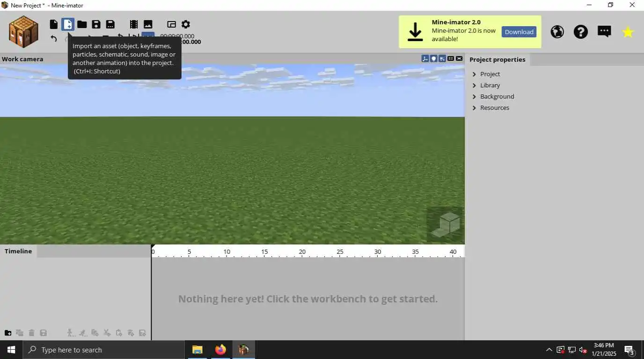The height and width of the screenshot is (359, 644).
Task: Click the timeline playhead marker at frame 0
Action: [x=153, y=247]
